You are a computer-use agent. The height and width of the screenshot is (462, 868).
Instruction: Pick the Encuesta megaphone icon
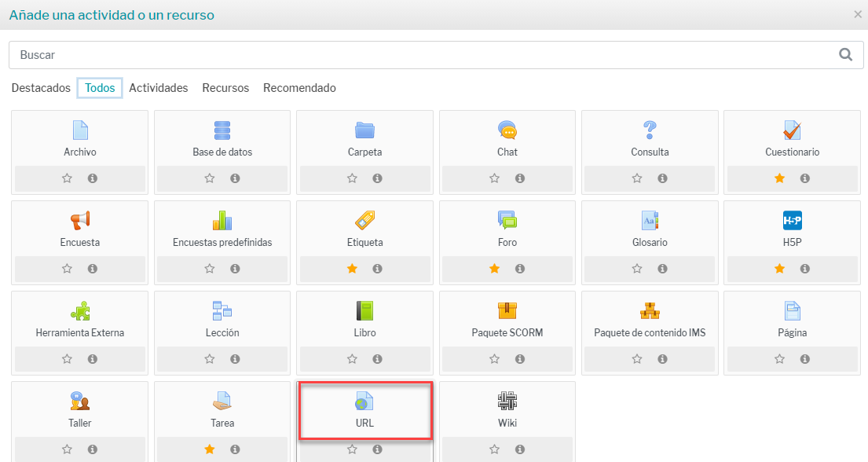pos(80,221)
